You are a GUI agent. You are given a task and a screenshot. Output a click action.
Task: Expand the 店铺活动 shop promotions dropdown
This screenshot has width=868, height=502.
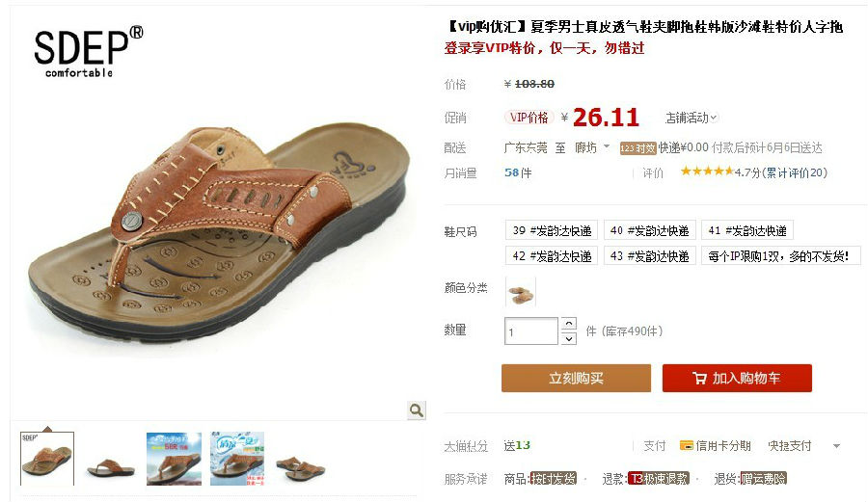click(x=691, y=118)
